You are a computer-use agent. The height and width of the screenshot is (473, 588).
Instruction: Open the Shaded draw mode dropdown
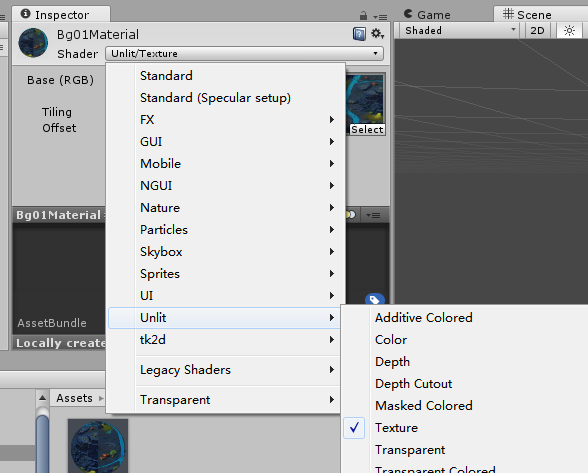[x=459, y=30]
